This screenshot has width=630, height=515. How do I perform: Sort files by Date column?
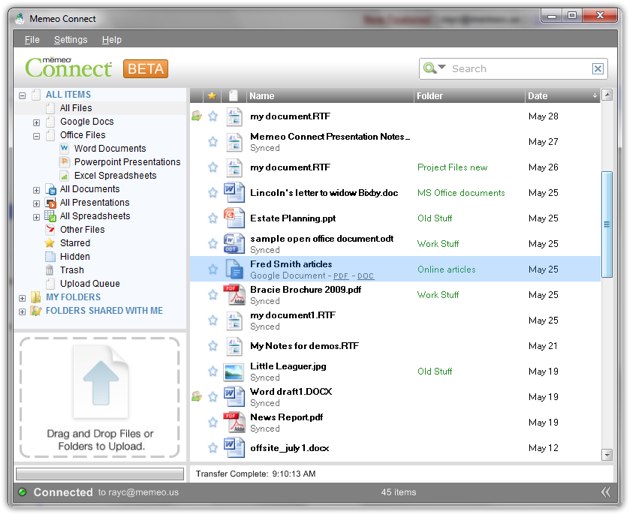coord(562,96)
